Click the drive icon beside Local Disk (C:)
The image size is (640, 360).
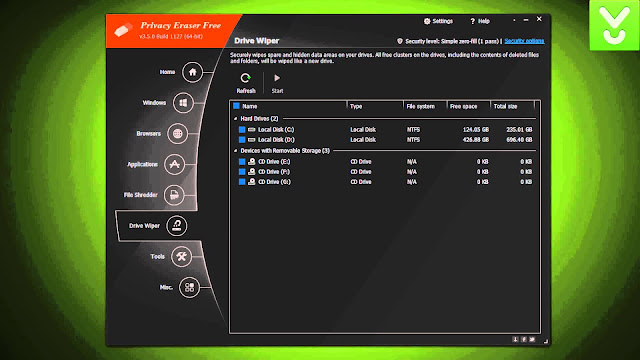pyautogui.click(x=251, y=129)
